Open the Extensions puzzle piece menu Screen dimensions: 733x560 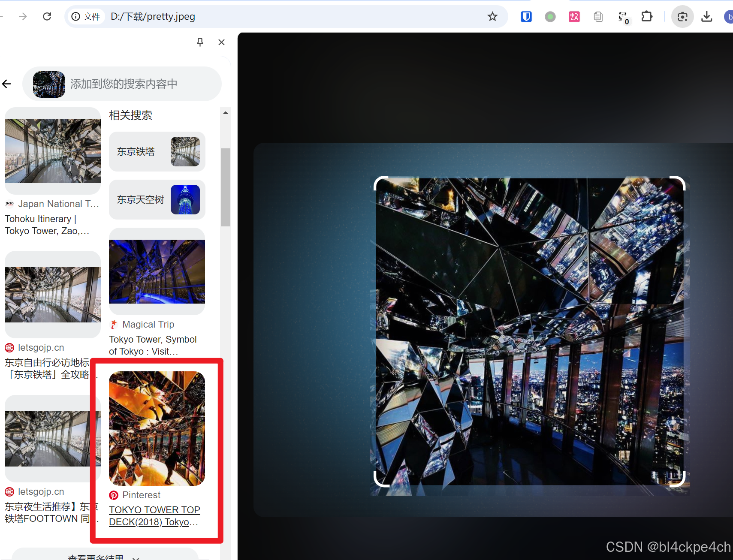[647, 17]
